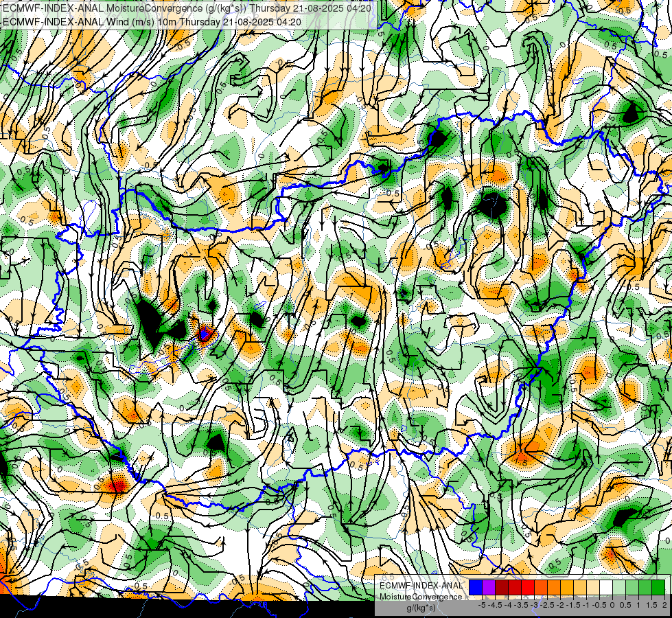Pick the darkest red legend swatch

[x=502, y=588]
